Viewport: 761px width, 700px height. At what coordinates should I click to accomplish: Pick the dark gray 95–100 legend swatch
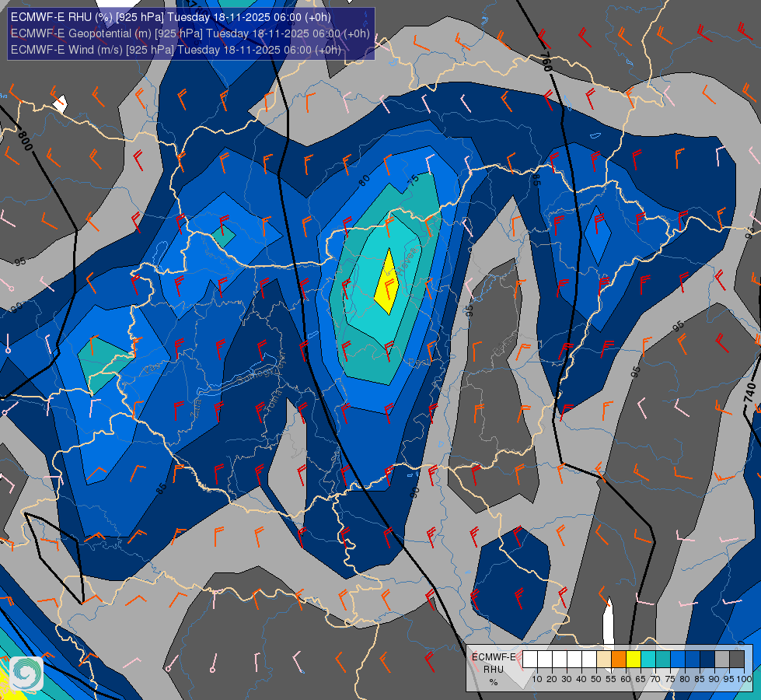click(x=737, y=660)
